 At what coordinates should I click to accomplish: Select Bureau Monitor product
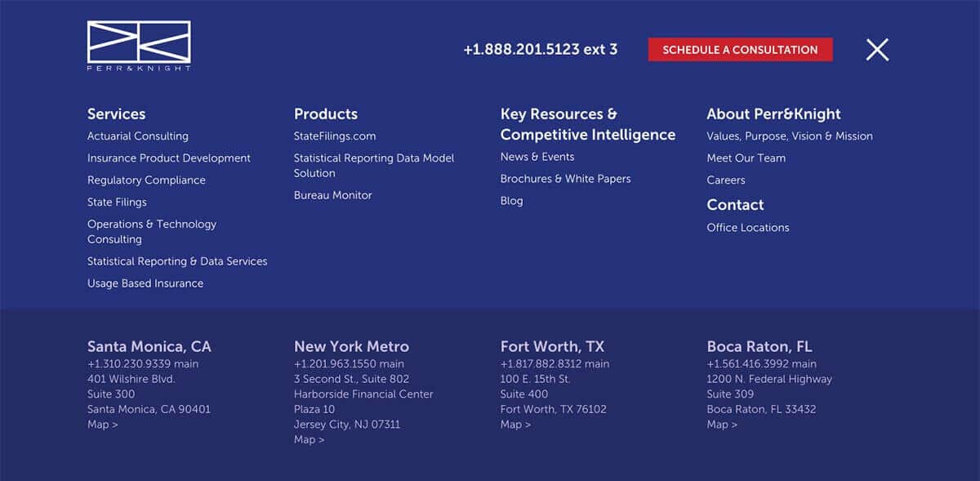tap(332, 195)
